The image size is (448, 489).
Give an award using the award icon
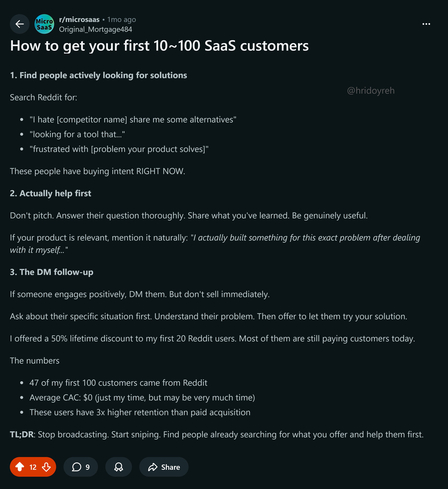pos(118,467)
